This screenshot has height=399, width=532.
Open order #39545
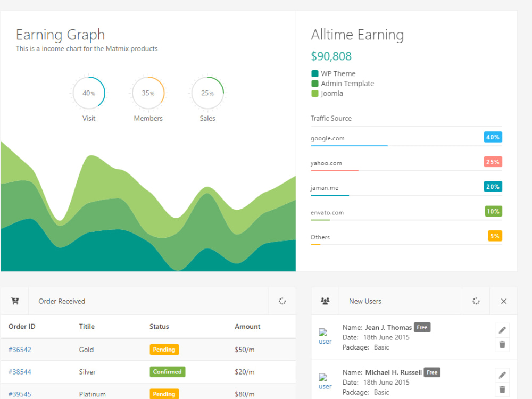tap(20, 394)
